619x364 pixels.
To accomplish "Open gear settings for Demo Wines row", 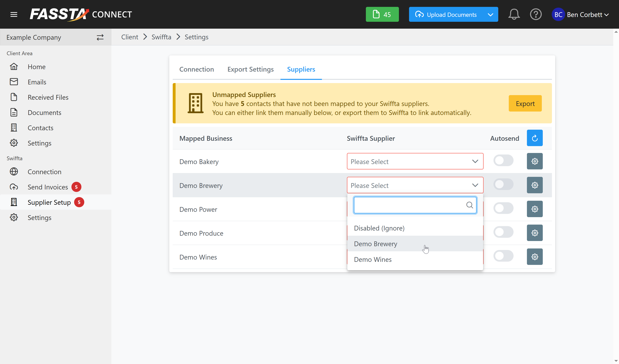I will (x=535, y=257).
